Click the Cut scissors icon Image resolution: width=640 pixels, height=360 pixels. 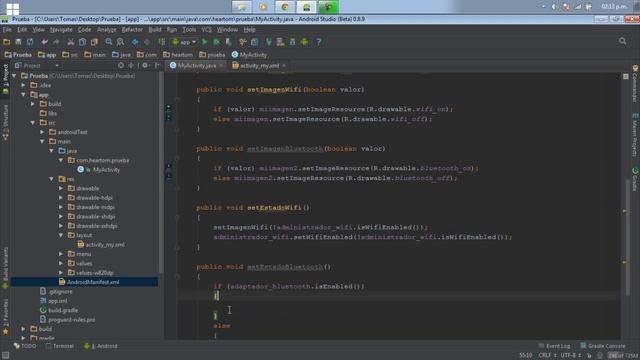coord(71,42)
